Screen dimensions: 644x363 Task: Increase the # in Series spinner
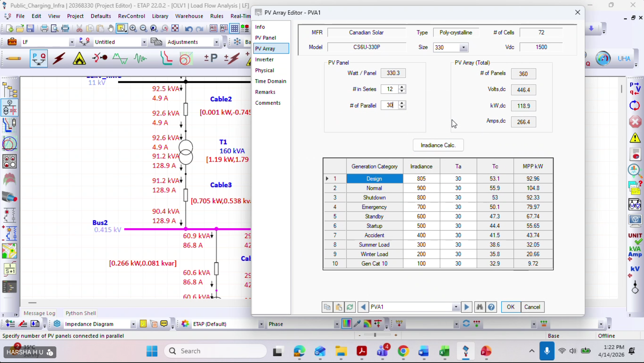click(x=402, y=87)
